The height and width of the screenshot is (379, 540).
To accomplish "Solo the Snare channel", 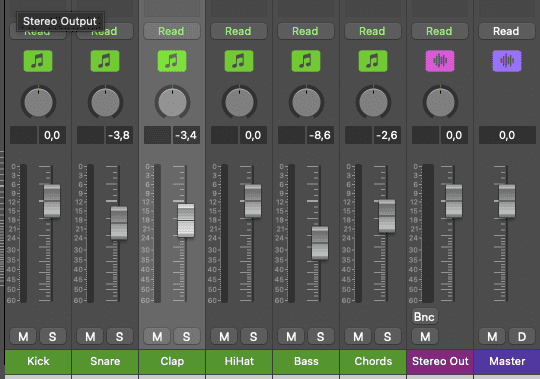I will click(x=120, y=336).
